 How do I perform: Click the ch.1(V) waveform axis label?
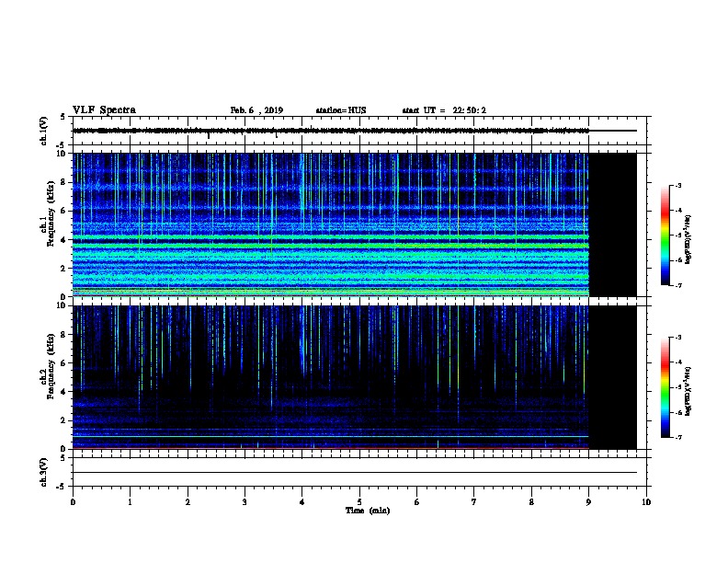point(44,131)
